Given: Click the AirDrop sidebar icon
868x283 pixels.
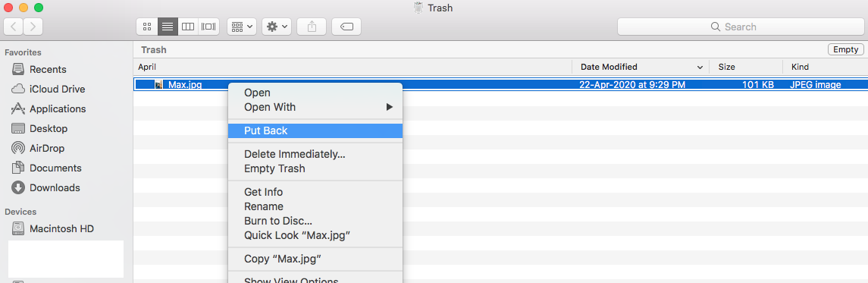Looking at the screenshot, I should pos(18,149).
